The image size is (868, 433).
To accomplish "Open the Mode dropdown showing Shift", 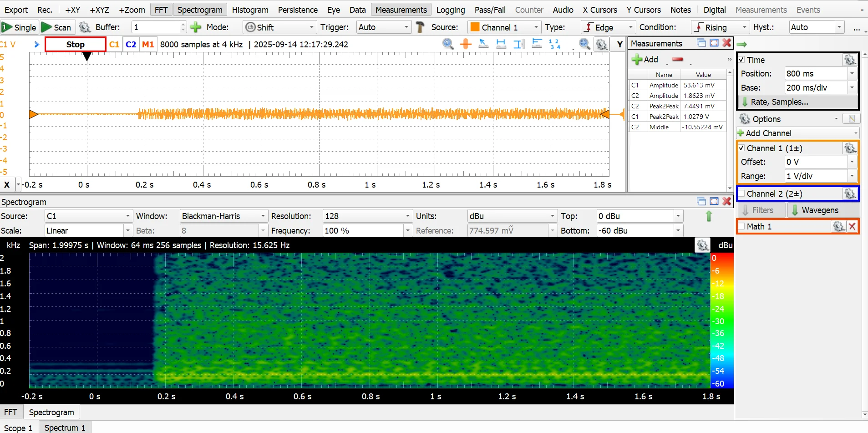I will [279, 27].
